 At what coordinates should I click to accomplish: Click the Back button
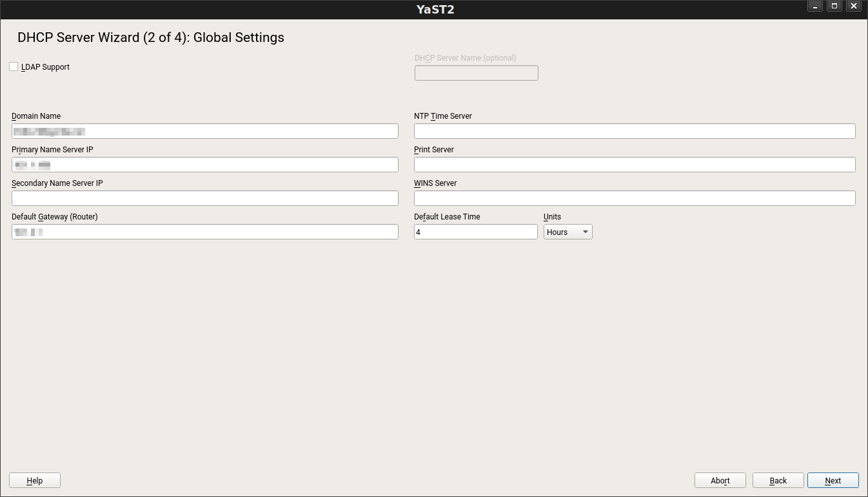tap(778, 480)
